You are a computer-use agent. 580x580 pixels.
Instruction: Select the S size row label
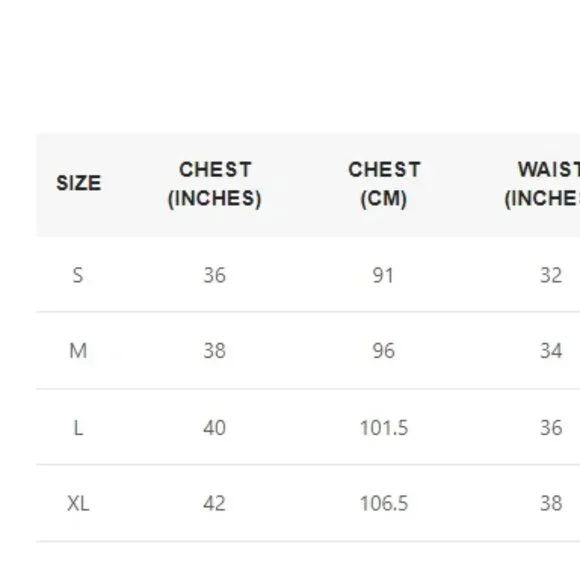coord(78,276)
